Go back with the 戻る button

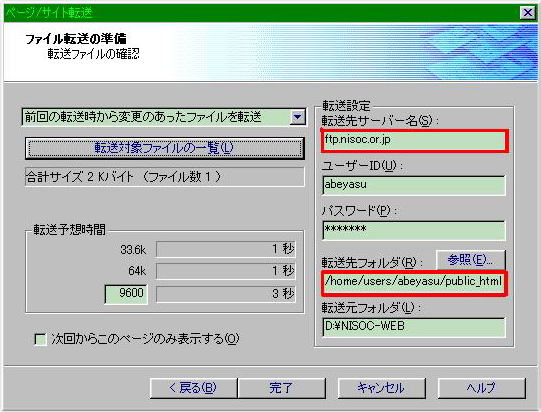click(x=194, y=388)
